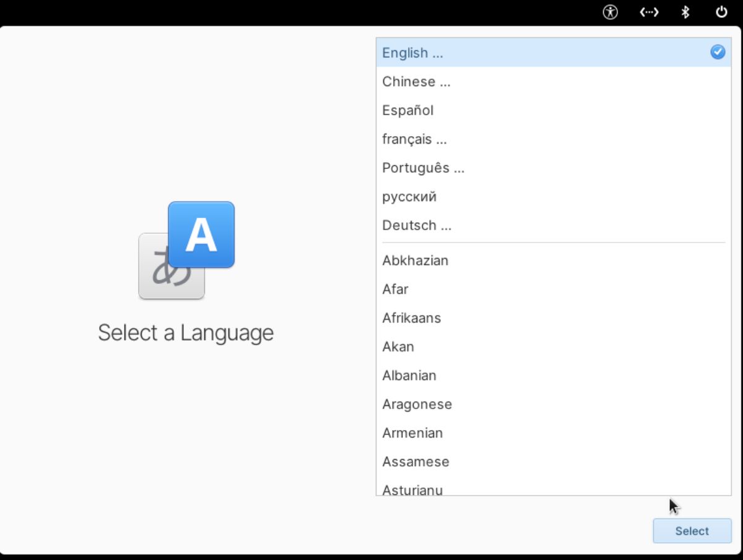Select Assamese language
Viewport: 743px width, 560px height.
[554, 462]
